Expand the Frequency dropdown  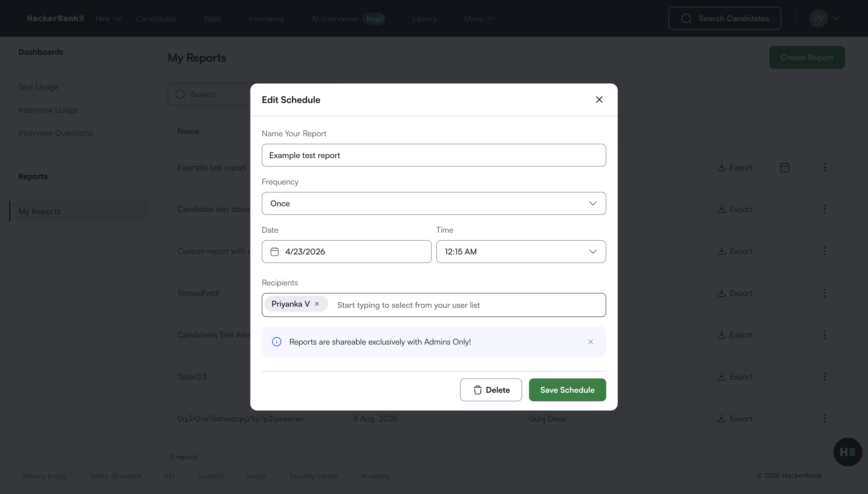433,204
